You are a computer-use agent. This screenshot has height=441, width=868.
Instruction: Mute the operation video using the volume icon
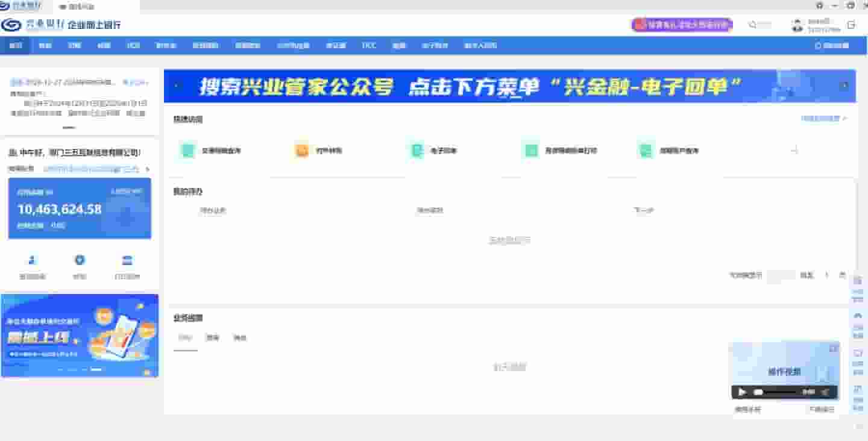825,392
